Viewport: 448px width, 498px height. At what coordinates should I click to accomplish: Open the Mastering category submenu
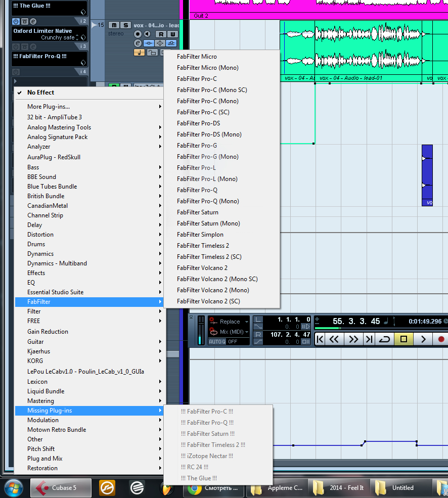coord(89,401)
